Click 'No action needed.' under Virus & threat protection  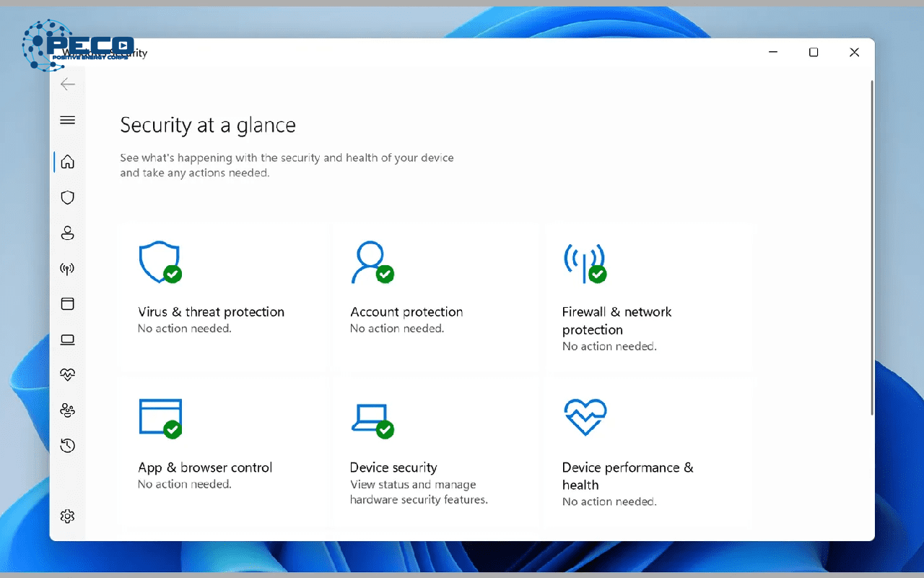pos(185,329)
